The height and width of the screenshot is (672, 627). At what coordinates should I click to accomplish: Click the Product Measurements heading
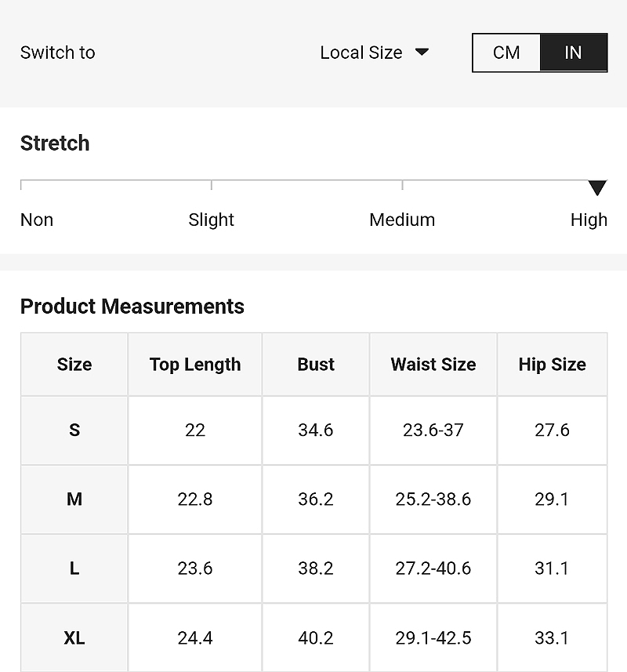[x=132, y=307]
